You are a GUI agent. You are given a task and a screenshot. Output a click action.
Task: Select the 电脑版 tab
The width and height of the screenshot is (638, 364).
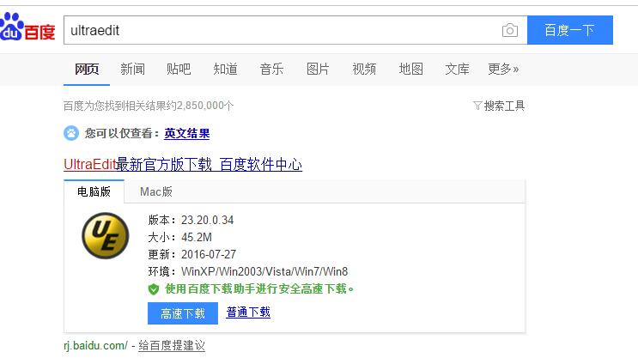[x=94, y=191]
